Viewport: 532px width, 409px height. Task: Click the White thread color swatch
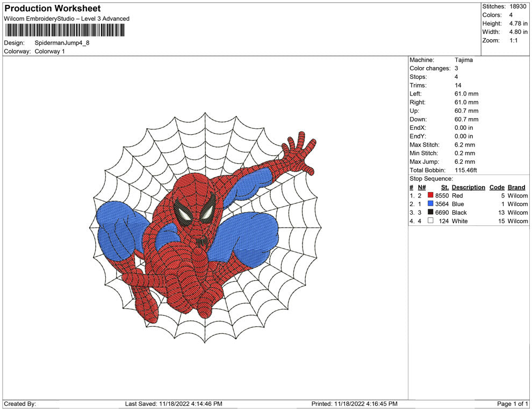tap(430, 221)
